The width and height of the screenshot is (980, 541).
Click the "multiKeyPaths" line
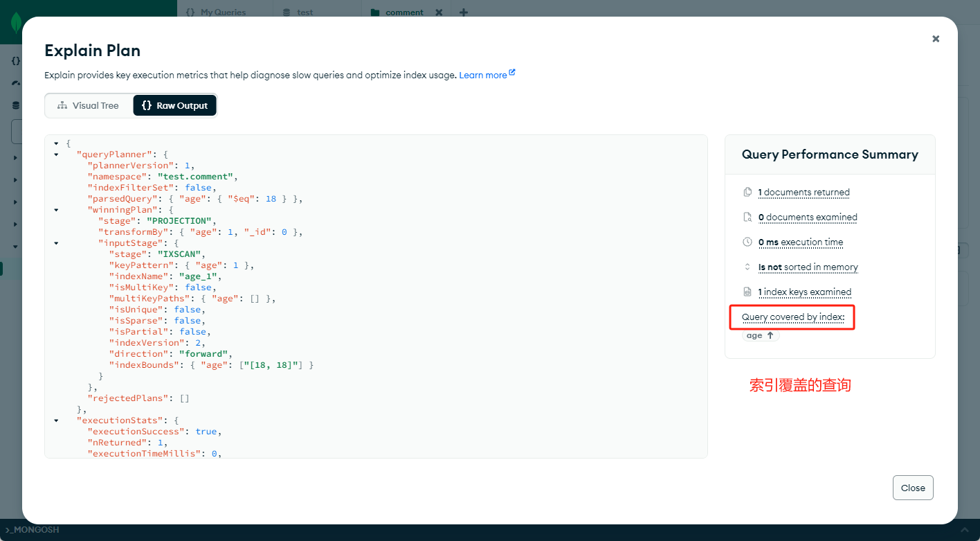click(x=192, y=299)
